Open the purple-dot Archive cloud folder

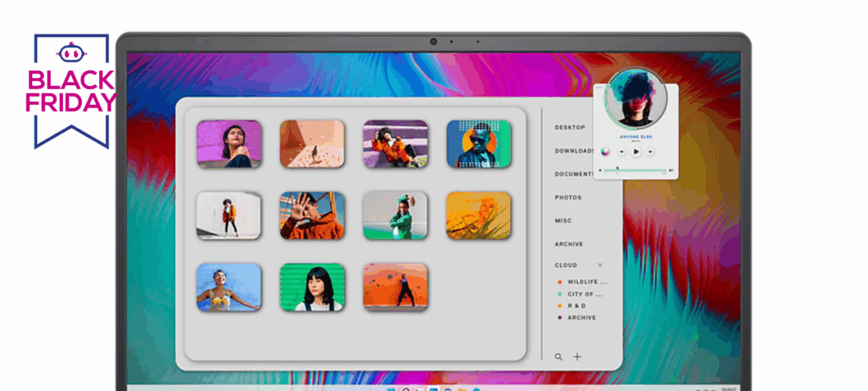coord(581,317)
